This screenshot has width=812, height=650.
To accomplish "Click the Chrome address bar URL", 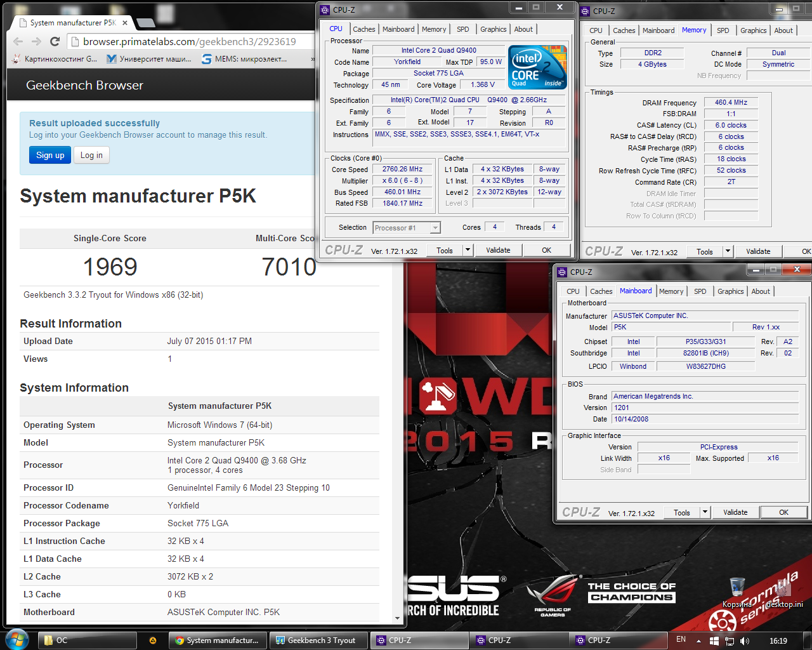I will click(190, 41).
